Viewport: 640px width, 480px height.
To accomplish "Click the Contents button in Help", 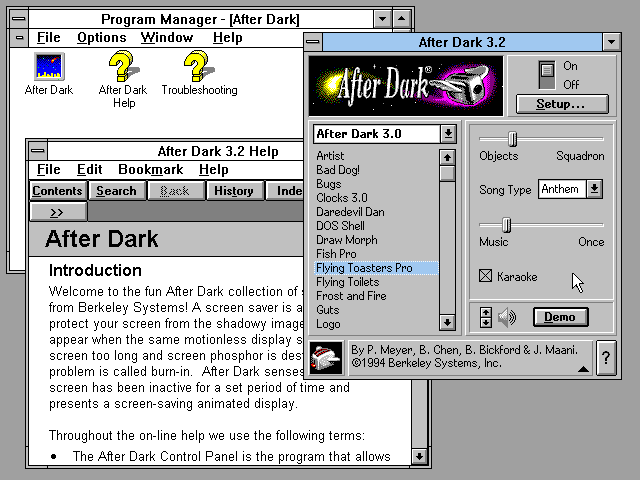I will 58,191.
